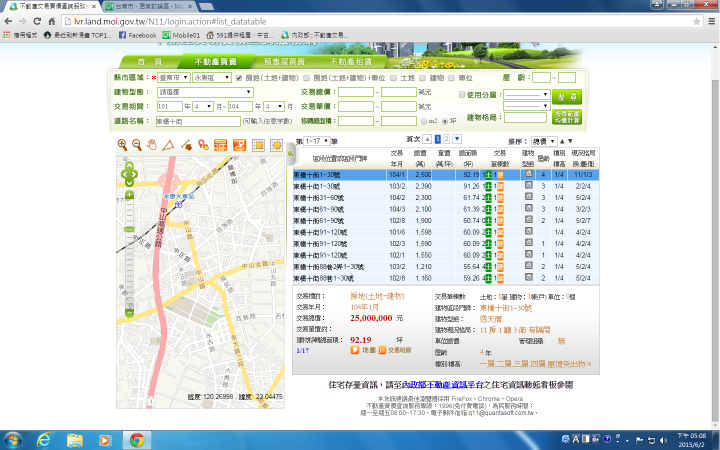Uncheck the 房地(土地+建物) checkbox

(239, 78)
